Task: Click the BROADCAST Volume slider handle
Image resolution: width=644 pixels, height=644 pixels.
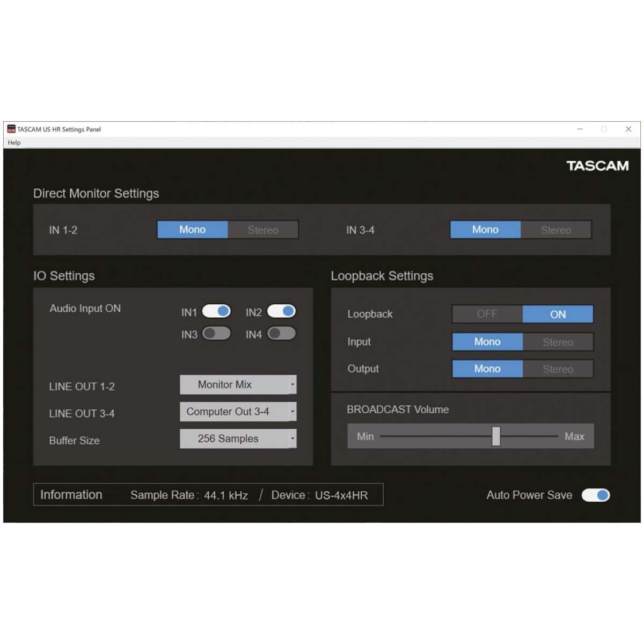Action: coord(496,436)
